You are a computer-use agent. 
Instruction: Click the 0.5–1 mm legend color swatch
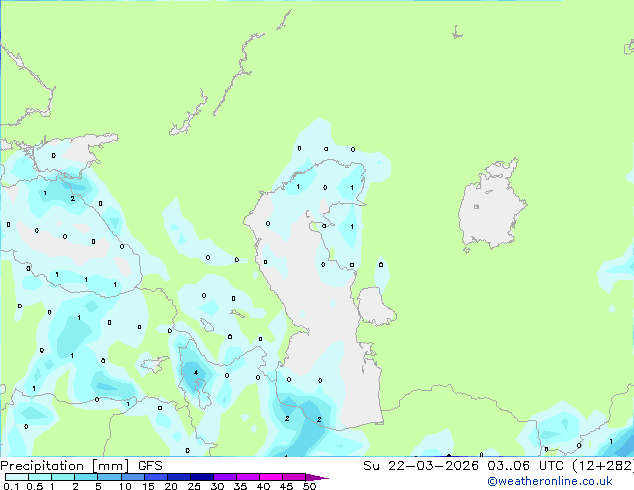click(40, 477)
